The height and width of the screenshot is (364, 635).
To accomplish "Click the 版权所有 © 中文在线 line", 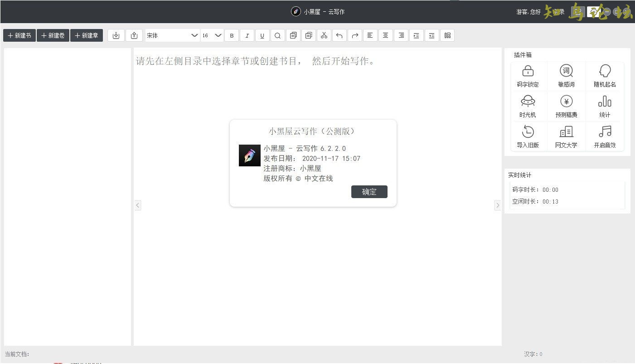I will [x=298, y=179].
